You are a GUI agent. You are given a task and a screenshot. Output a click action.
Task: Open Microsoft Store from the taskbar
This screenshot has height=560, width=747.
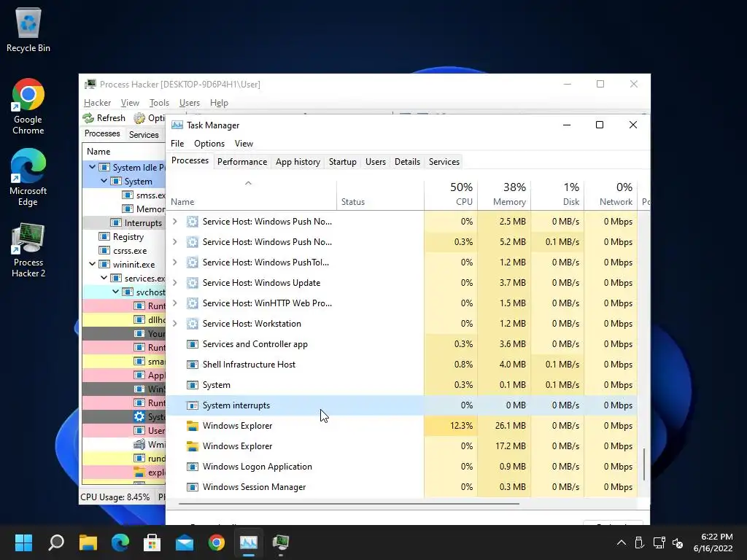pyautogui.click(x=152, y=542)
